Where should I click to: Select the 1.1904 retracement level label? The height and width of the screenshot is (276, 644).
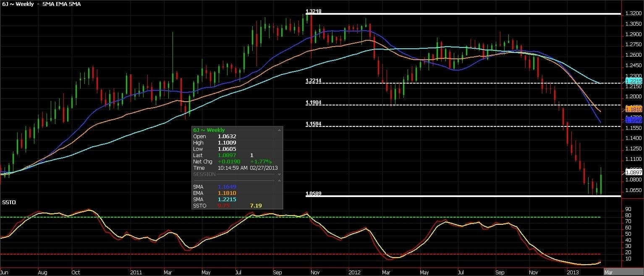point(314,102)
